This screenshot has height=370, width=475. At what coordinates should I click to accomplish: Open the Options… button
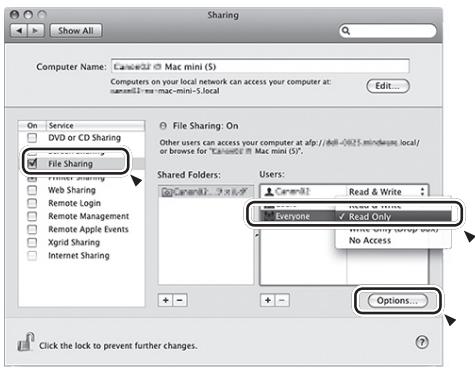coord(397,300)
